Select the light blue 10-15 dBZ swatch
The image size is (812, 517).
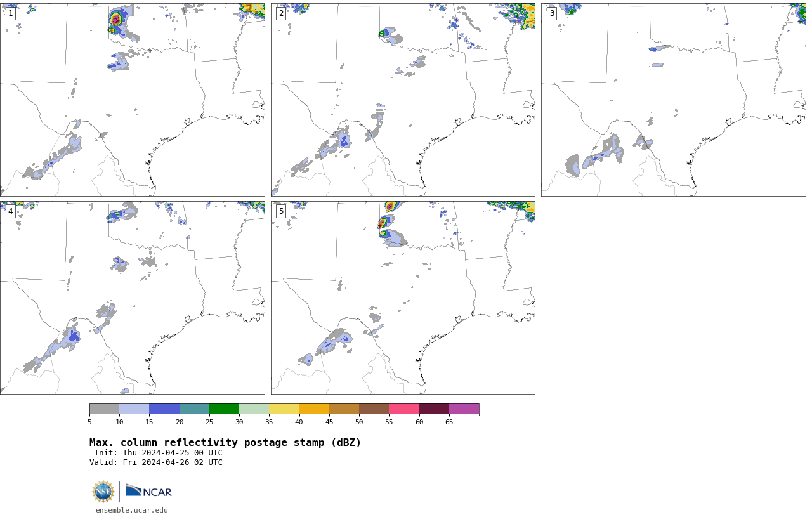(x=134, y=409)
